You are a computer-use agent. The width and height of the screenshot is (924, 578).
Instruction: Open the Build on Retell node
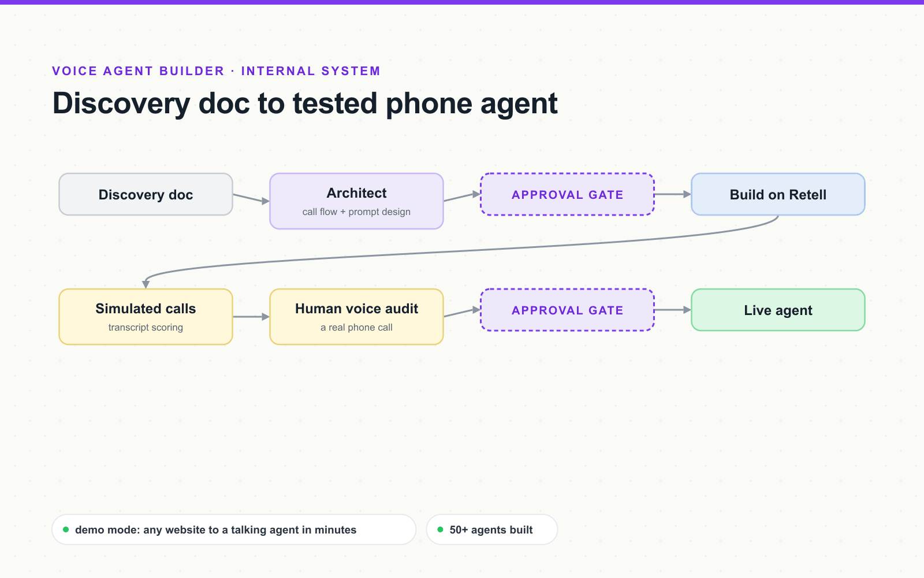778,194
